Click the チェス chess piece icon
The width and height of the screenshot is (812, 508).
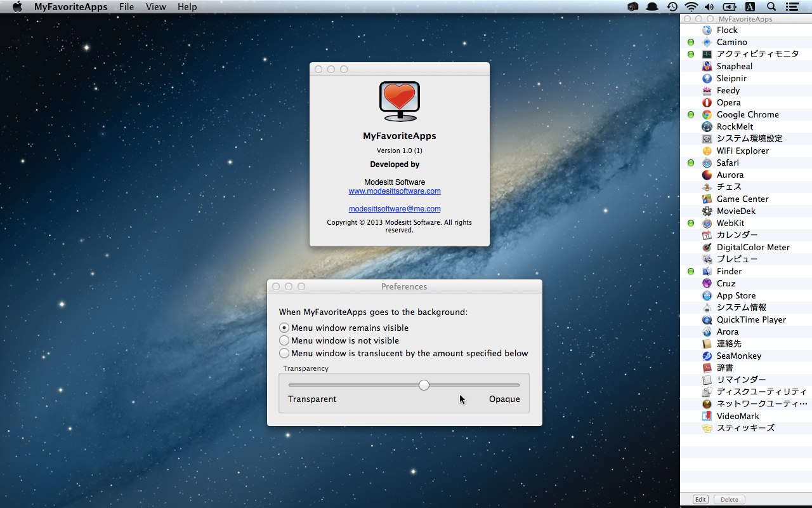(707, 187)
